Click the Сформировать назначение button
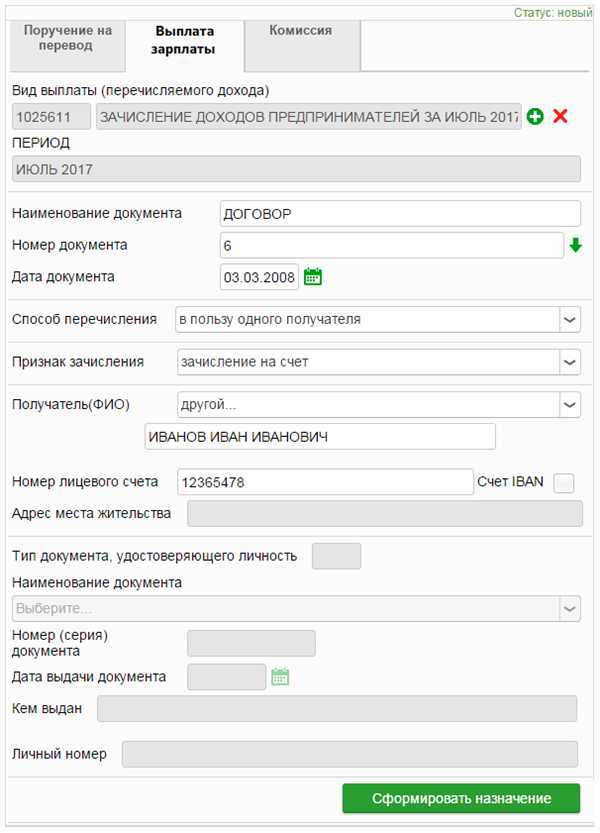 pos(461,798)
